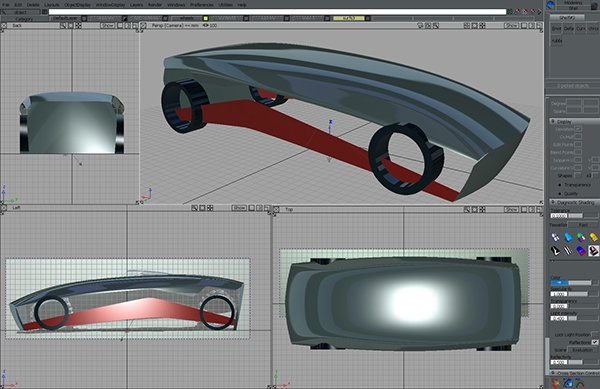Expand the Transparency sub-section
This screenshot has width=600, height=389.
pos(560,185)
